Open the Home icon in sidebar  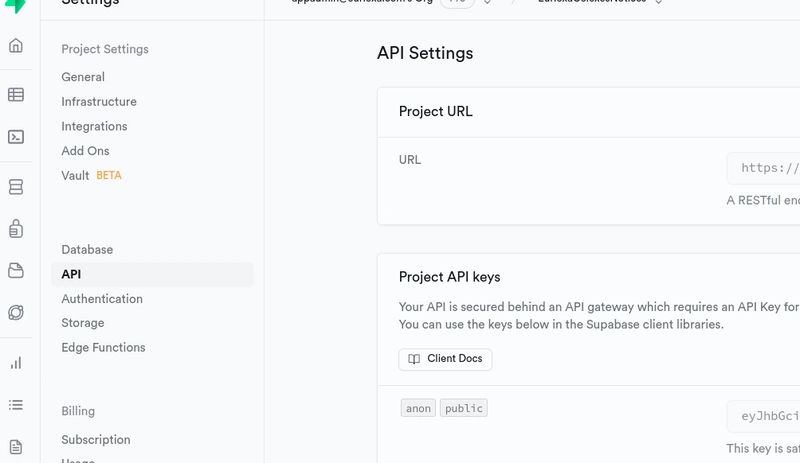[x=16, y=45]
